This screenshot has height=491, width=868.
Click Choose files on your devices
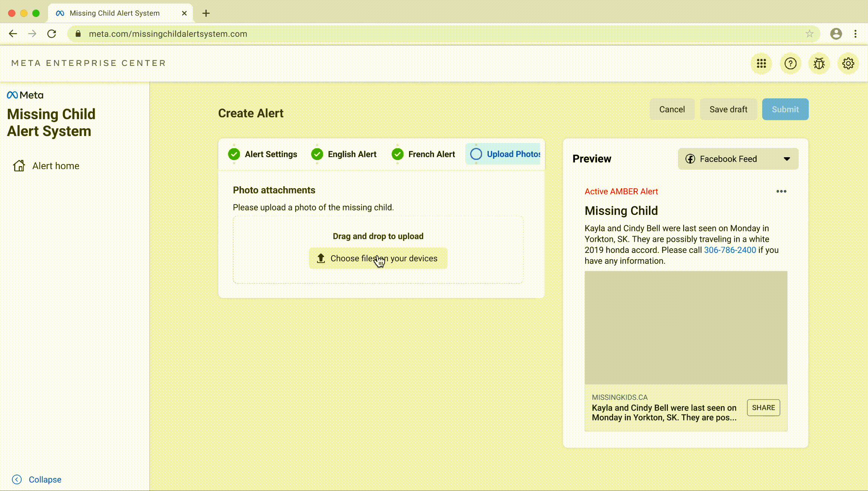coord(378,258)
